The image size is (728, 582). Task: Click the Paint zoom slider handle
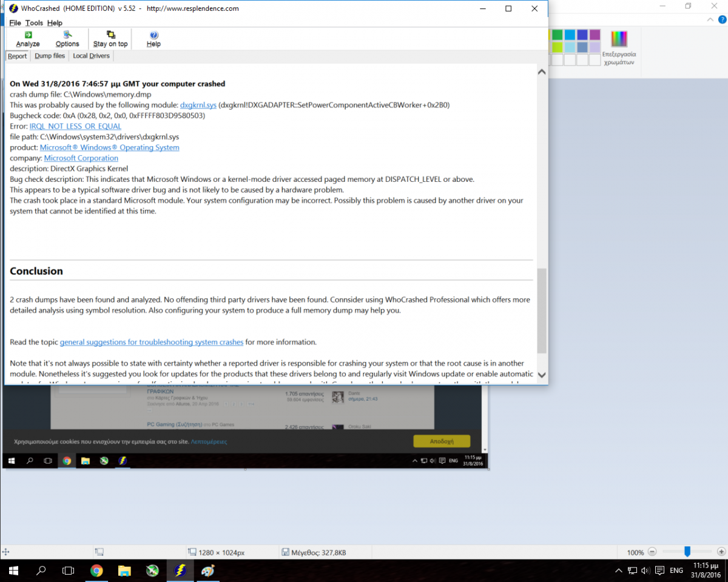coord(687,552)
